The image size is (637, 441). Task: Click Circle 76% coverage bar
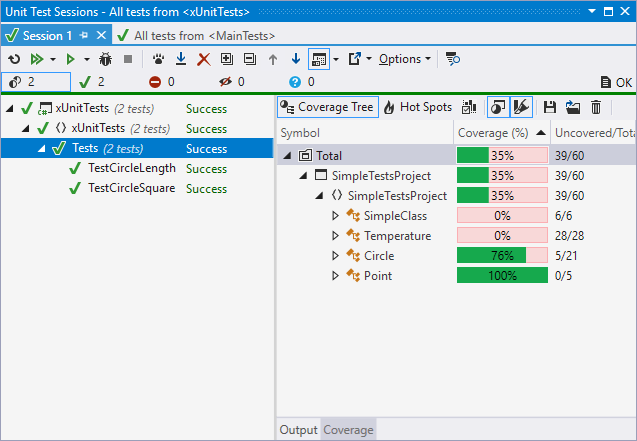pyautogui.click(x=502, y=255)
